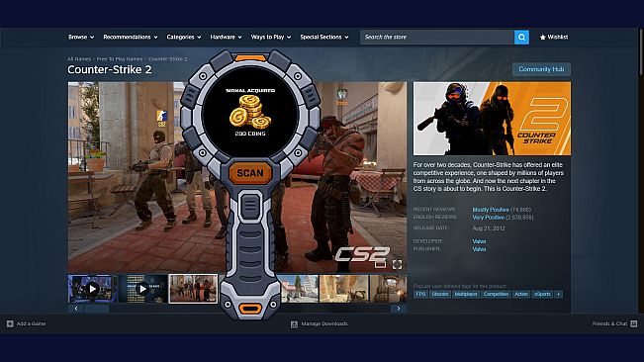
Task: Click the Search the store field
Action: tap(437, 37)
